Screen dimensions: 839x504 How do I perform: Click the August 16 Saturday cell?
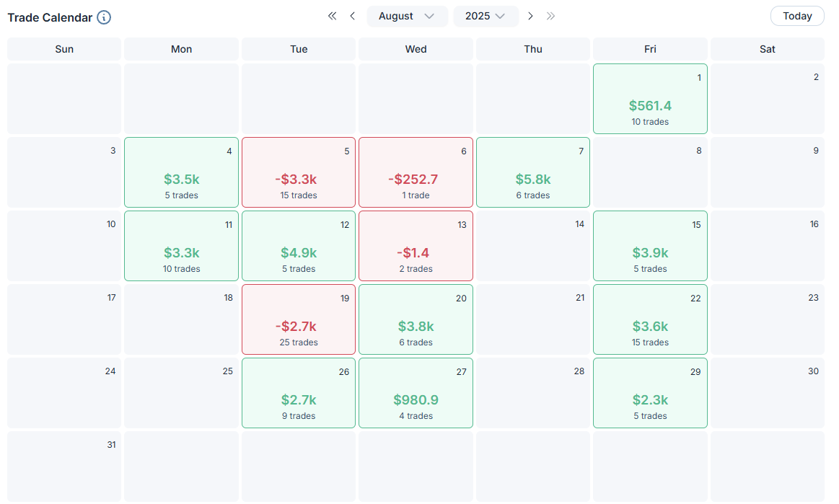pos(768,246)
